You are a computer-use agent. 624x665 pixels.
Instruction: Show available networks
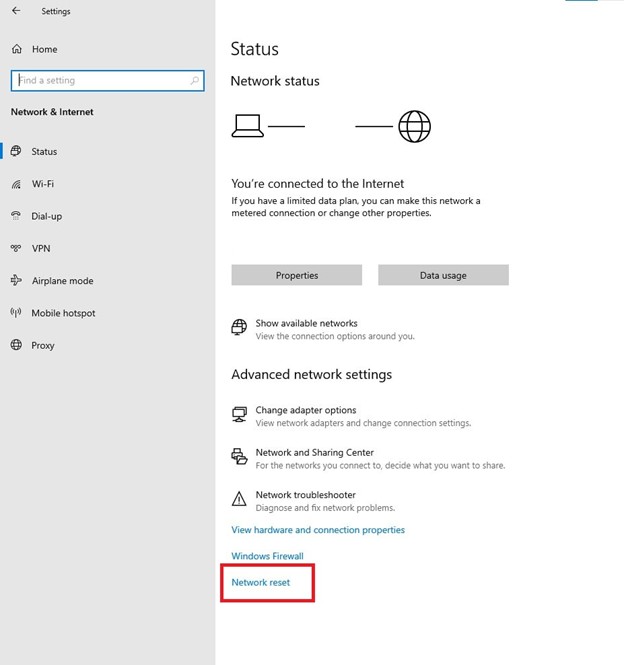coord(306,324)
